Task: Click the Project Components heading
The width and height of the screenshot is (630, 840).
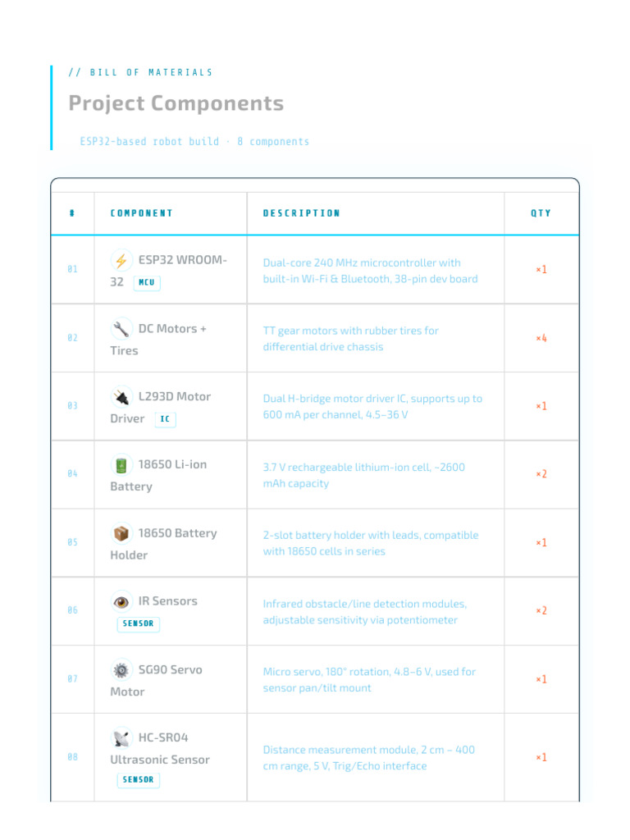Action: (x=176, y=103)
